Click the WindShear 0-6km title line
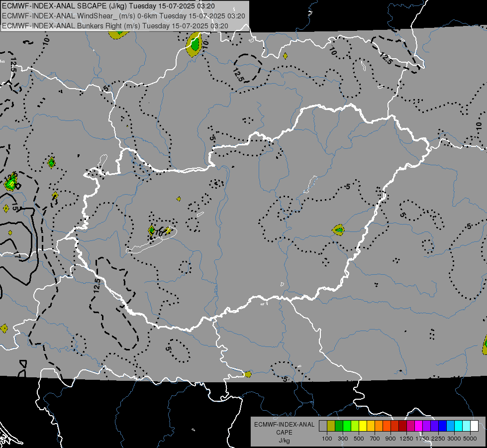487x448 pixels. [x=123, y=16]
